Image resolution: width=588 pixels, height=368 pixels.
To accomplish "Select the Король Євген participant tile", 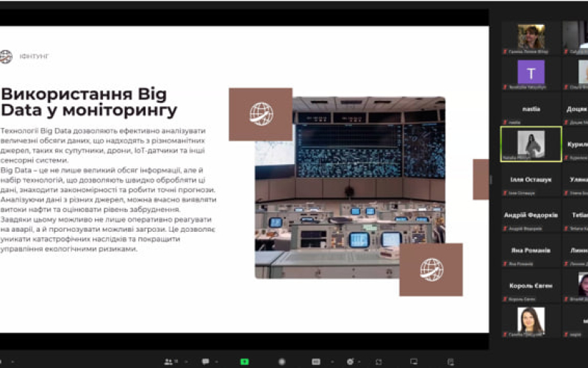I will [x=531, y=286].
